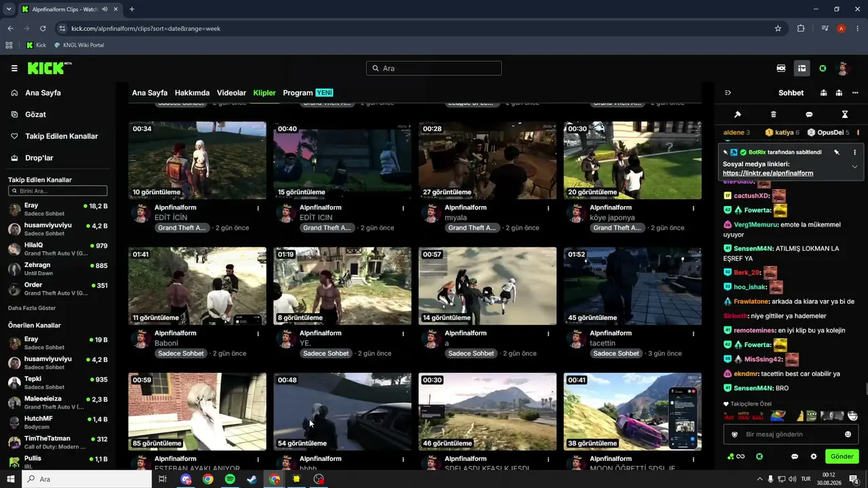The width and height of the screenshot is (868, 488).
Task: Open the Kick bookmark in bookmarks bar
Action: pyautogui.click(x=36, y=45)
